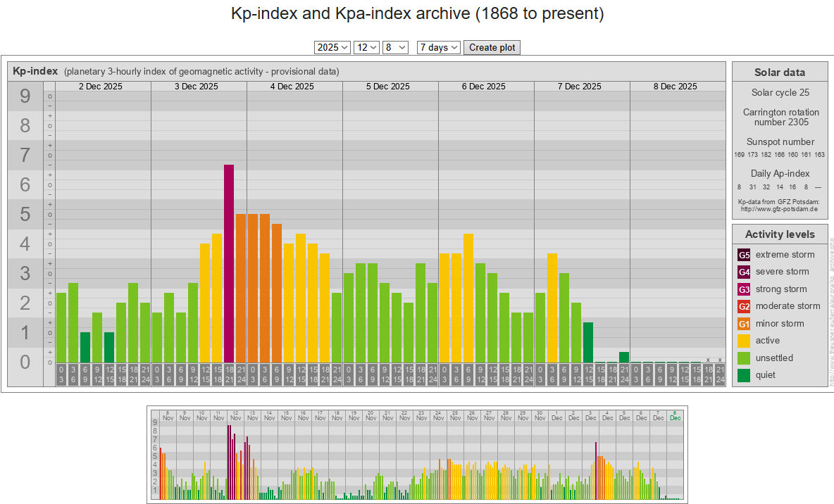Open the month dropdown showing 12
This screenshot has width=834, height=504.
(366, 47)
